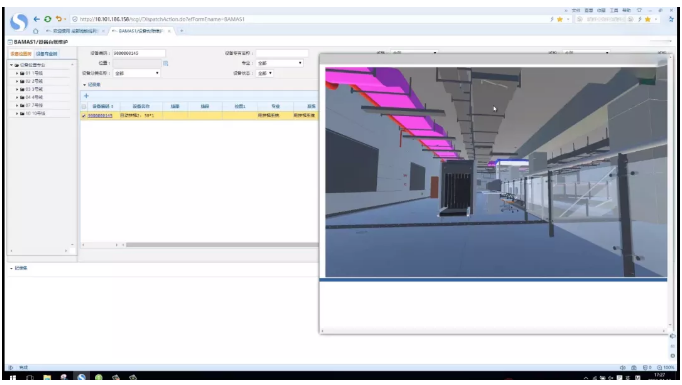Expand the 10 10号线 tree folder
Image resolution: width=682 pixels, height=385 pixels.
17,114
